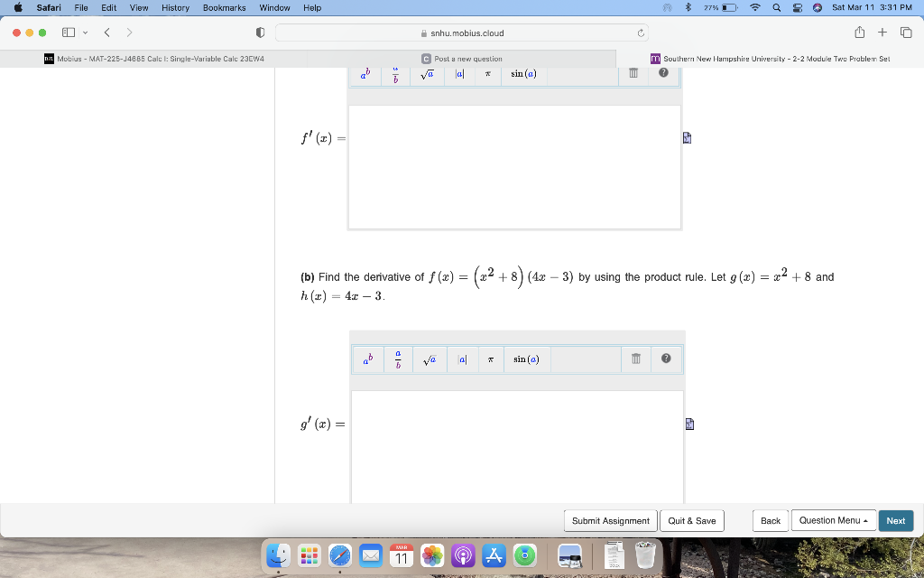The width and height of the screenshot is (924, 578).
Task: Open equation editor help question mark icon
Action: (665, 359)
